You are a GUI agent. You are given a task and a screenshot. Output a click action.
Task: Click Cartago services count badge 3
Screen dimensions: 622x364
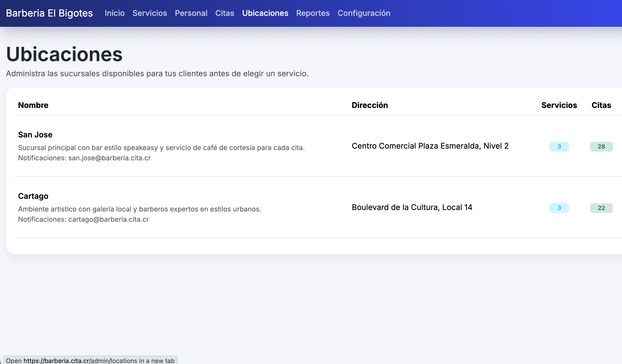pos(559,208)
